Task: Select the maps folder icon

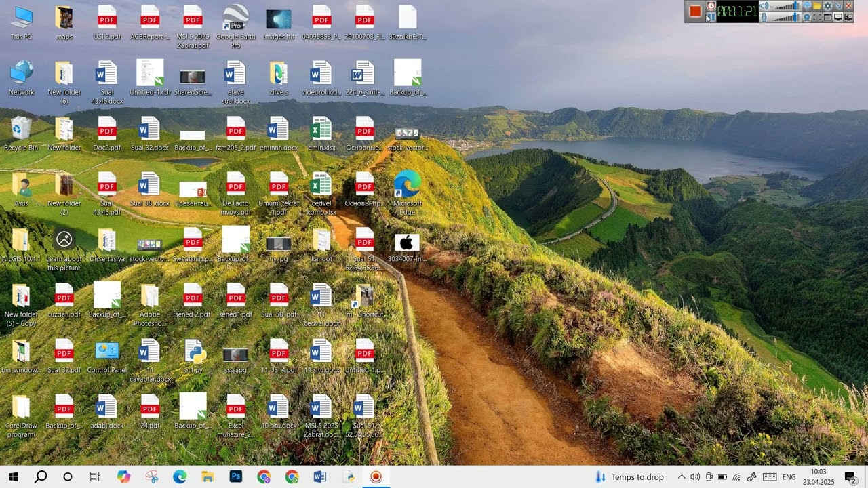Action: [x=64, y=22]
